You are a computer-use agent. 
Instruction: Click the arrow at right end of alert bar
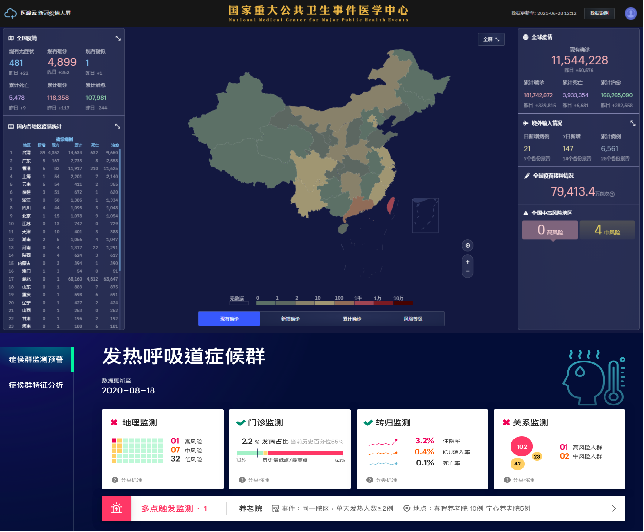pyautogui.click(x=612, y=508)
